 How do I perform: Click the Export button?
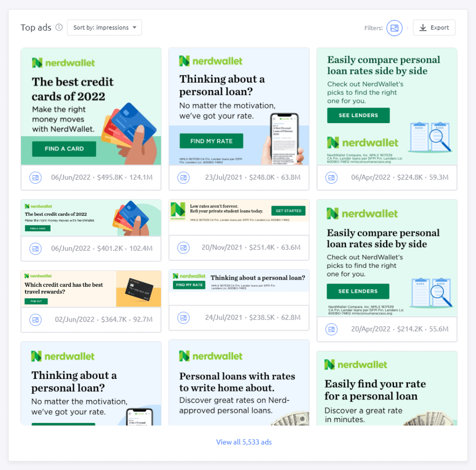(434, 28)
